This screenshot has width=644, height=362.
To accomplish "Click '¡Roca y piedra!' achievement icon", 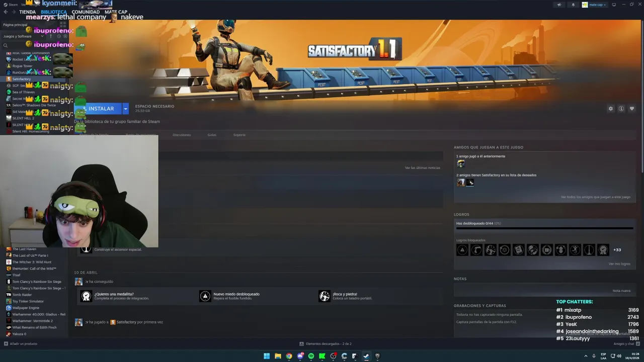I will coord(325,296).
